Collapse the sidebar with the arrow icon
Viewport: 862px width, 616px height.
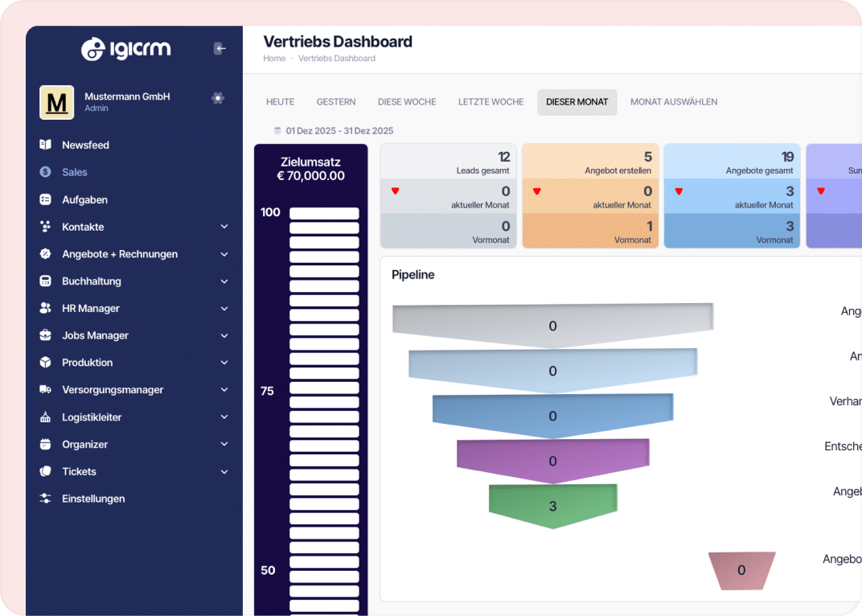coord(220,48)
